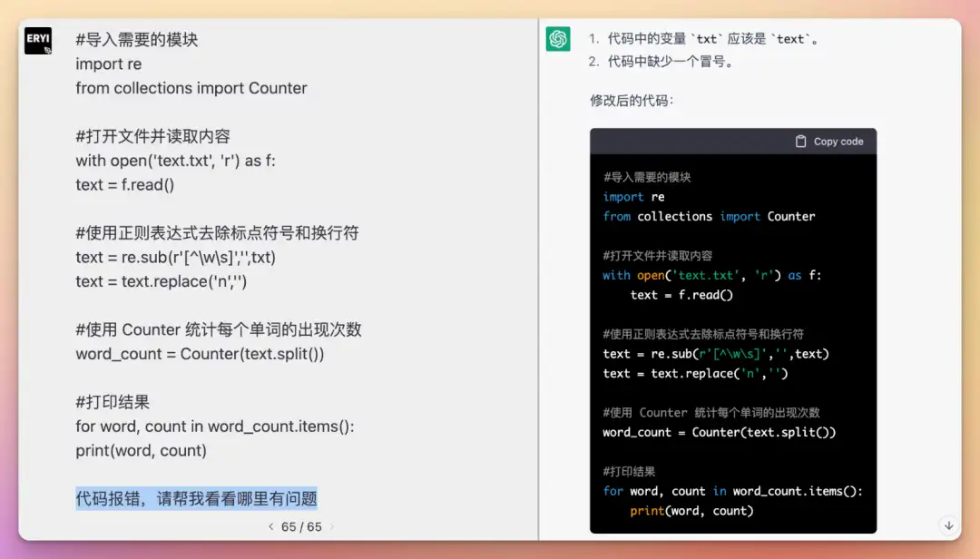Screen dimensions: 980x559
Task: Click 'for word, count in word_count.items():' in user message
Action: click(x=215, y=427)
